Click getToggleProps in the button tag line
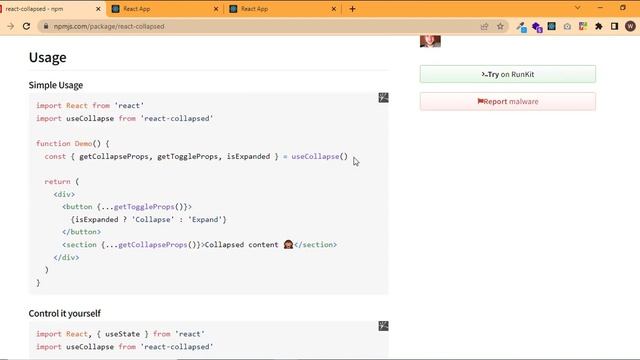 144,207
